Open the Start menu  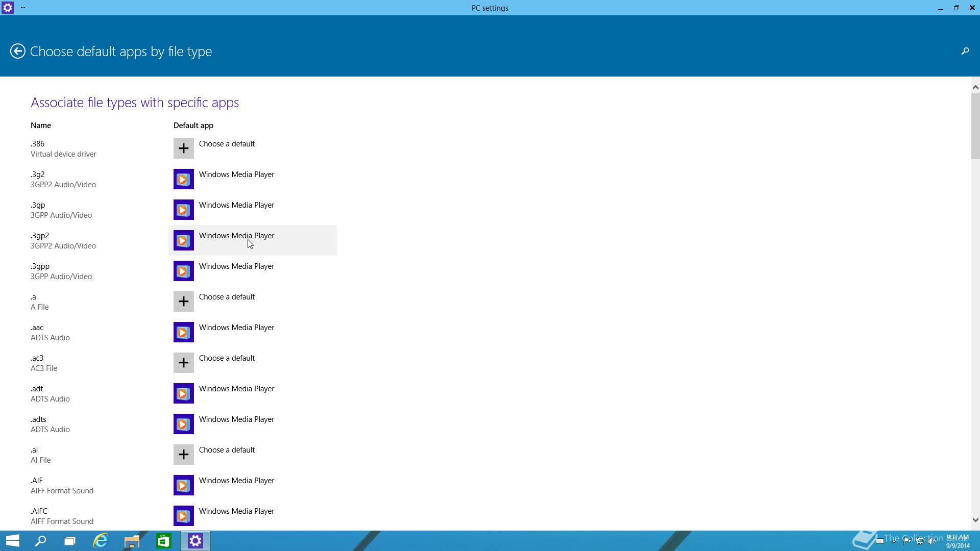[x=13, y=541]
